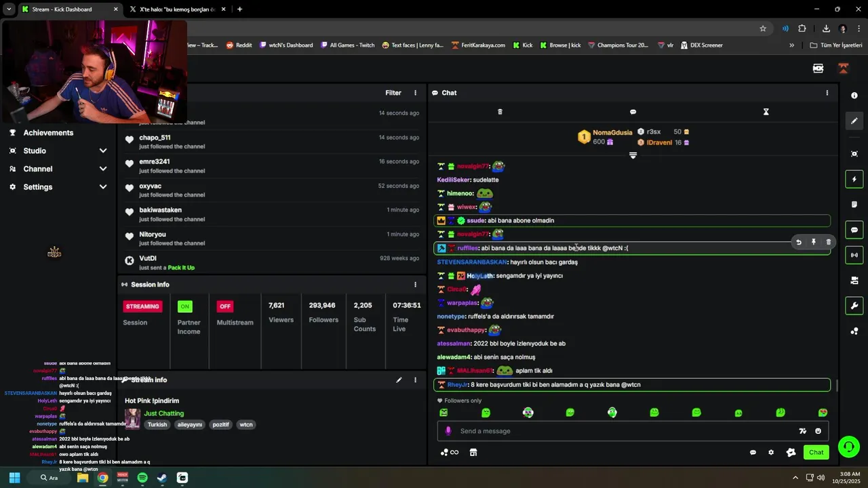Open the shop icon below message box
The image size is (868, 488).
click(x=473, y=453)
